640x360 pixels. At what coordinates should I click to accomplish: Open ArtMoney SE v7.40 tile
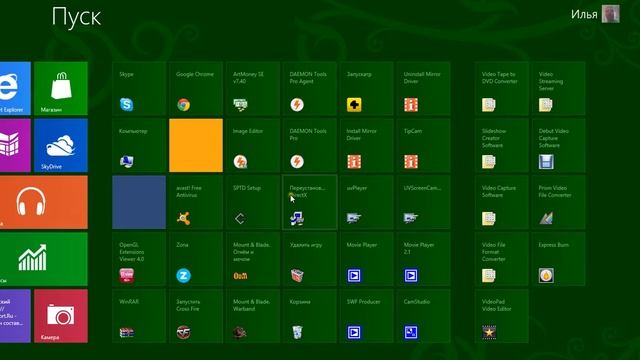[x=253, y=89]
